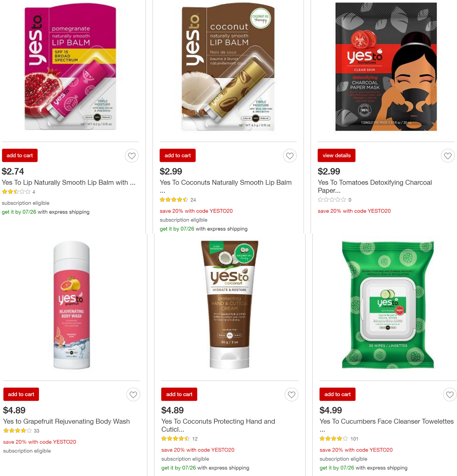Add the coconut lip balm to cart
Image resolution: width=457 pixels, height=476 pixels.
[177, 155]
